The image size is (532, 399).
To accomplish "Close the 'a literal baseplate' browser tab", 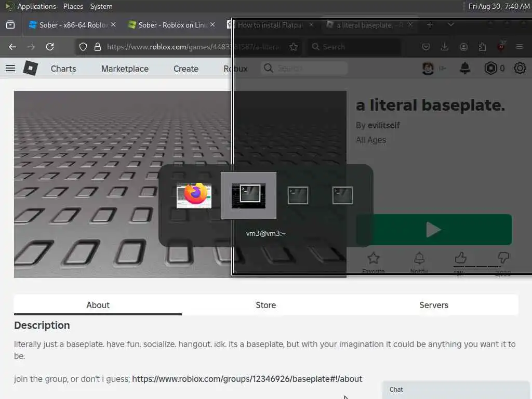I will tap(410, 25).
